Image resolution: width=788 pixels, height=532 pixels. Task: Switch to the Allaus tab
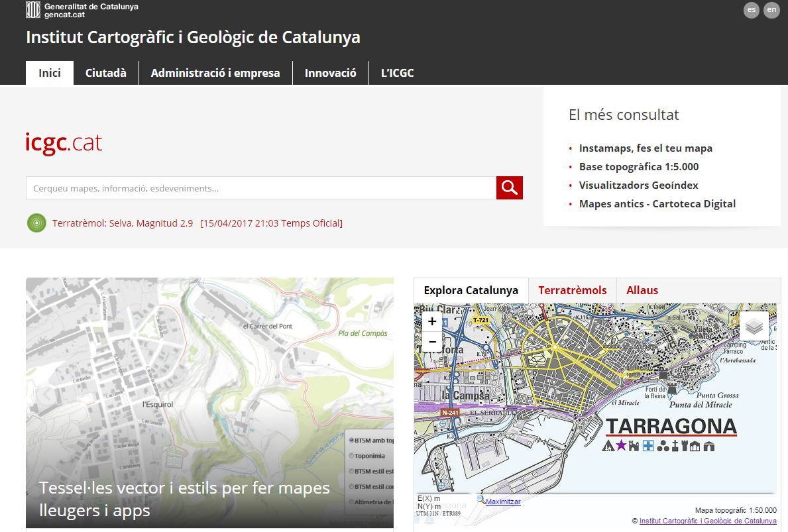642,290
